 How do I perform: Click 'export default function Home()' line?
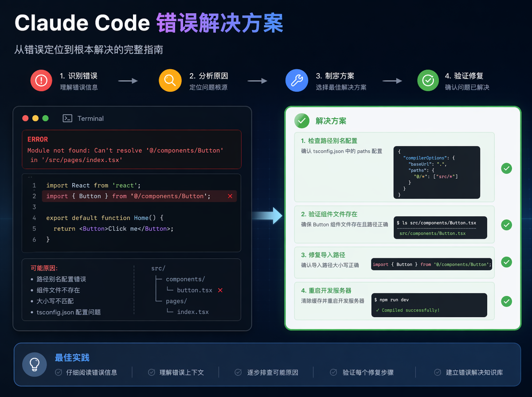[x=105, y=218]
